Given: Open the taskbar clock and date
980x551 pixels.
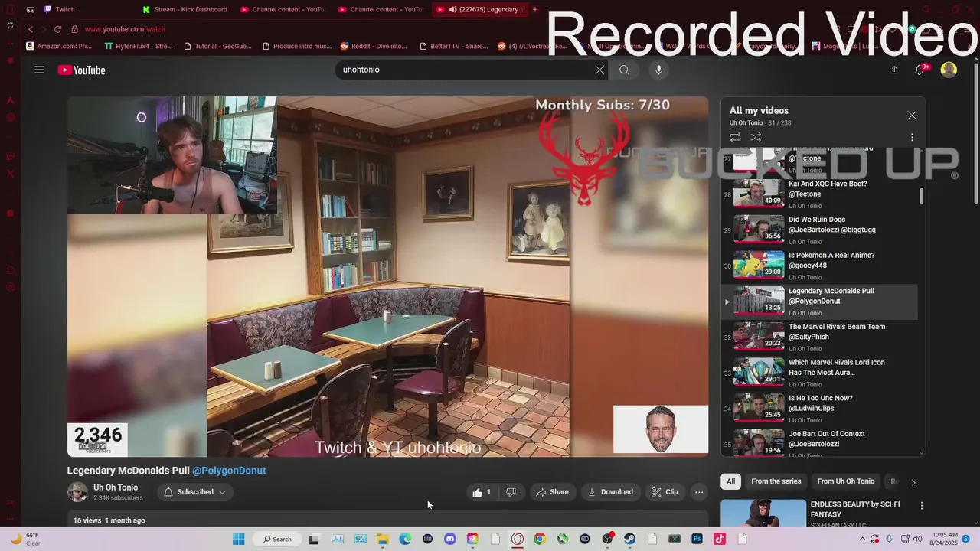Looking at the screenshot, I should tap(946, 539).
